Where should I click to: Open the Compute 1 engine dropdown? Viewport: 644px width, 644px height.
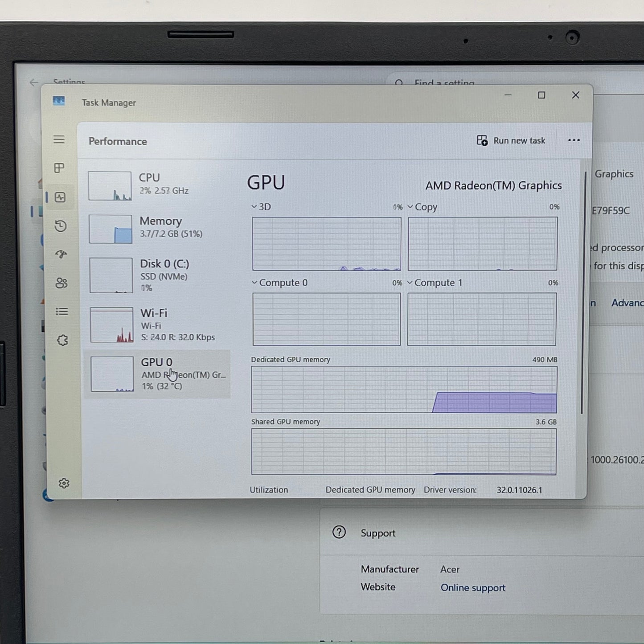(x=435, y=283)
